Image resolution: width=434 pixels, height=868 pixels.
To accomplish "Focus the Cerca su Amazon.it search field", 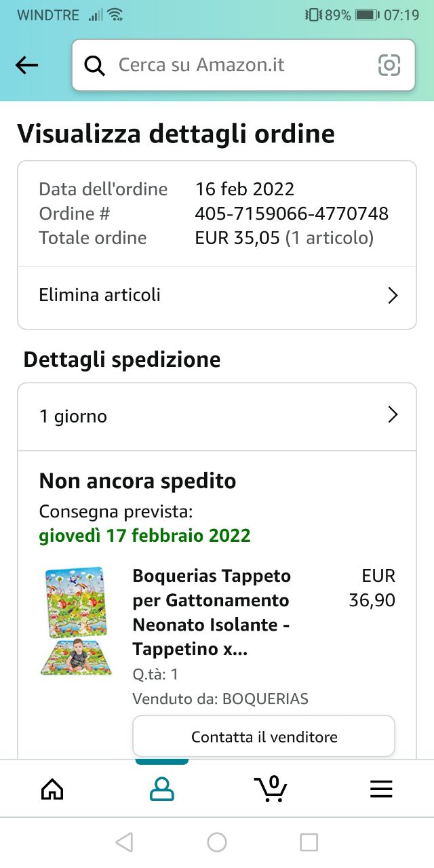I will pos(237,65).
